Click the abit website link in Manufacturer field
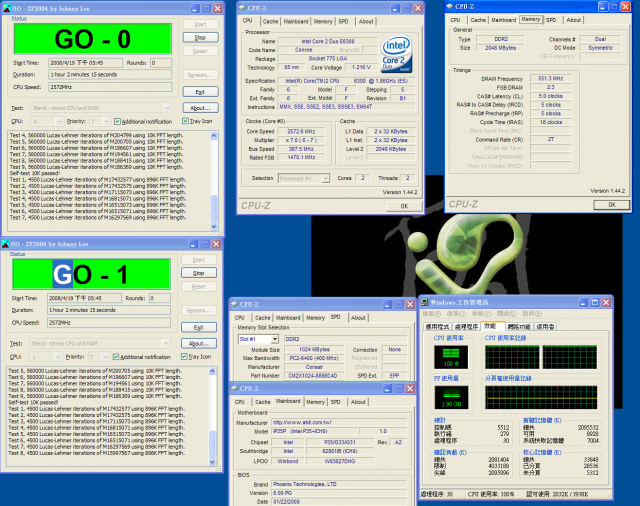 (x=302, y=422)
